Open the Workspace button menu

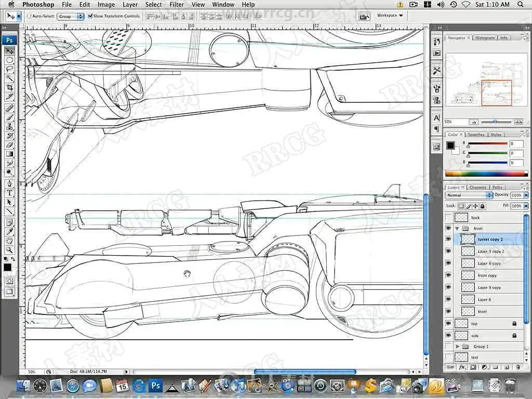click(390, 16)
